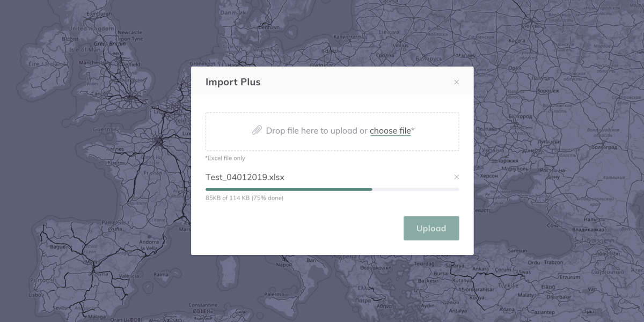Click Palermo label on the map
The height and width of the screenshot is (322, 644).
pos(274,294)
